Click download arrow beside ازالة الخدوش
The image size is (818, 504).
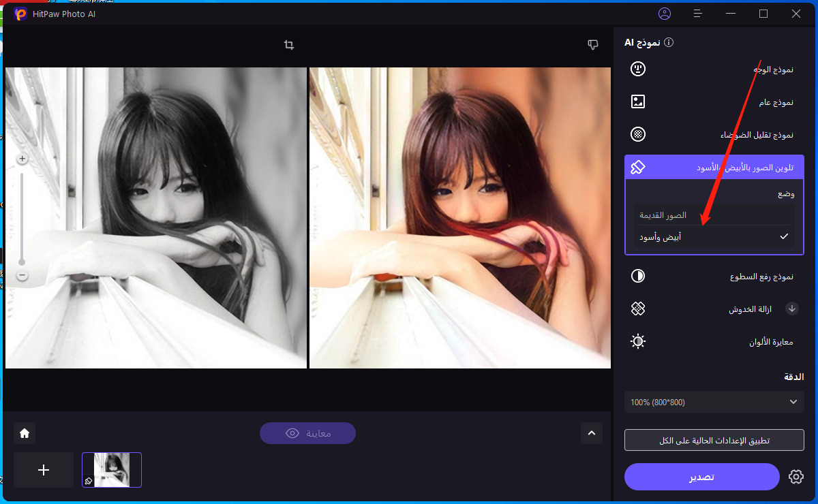(x=792, y=309)
